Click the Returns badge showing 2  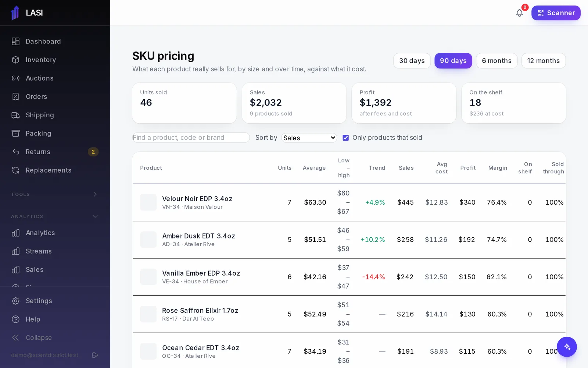[x=93, y=152]
